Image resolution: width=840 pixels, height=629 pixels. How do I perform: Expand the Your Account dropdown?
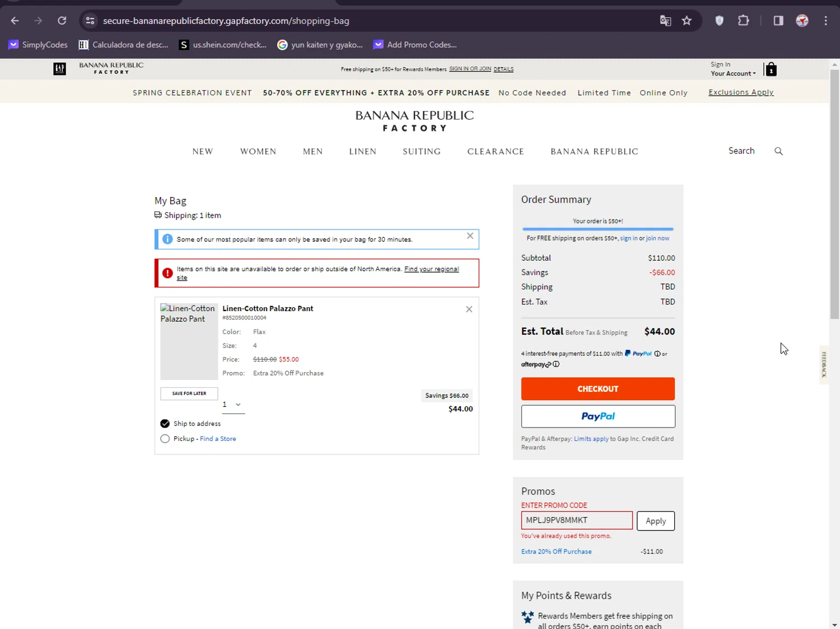tap(733, 74)
